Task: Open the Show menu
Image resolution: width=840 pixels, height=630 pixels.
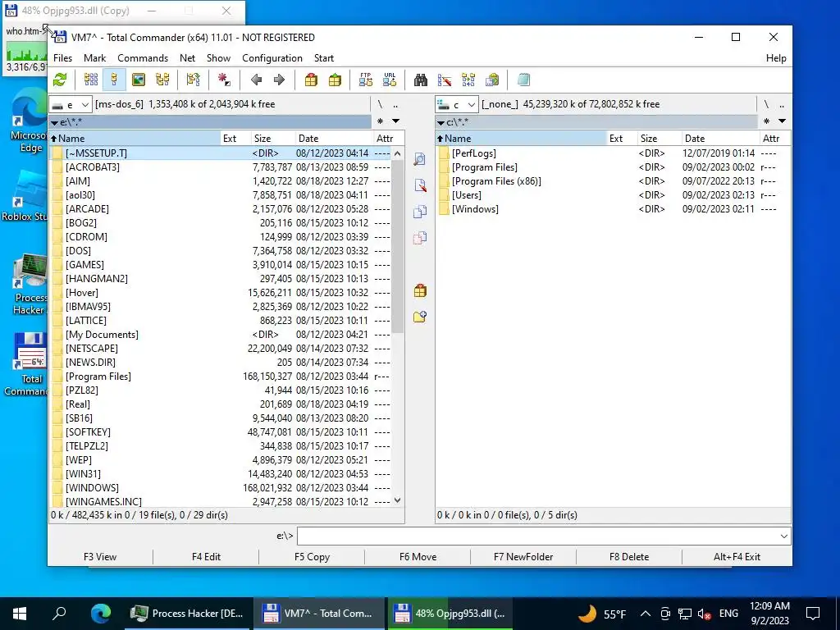Action: [218, 58]
